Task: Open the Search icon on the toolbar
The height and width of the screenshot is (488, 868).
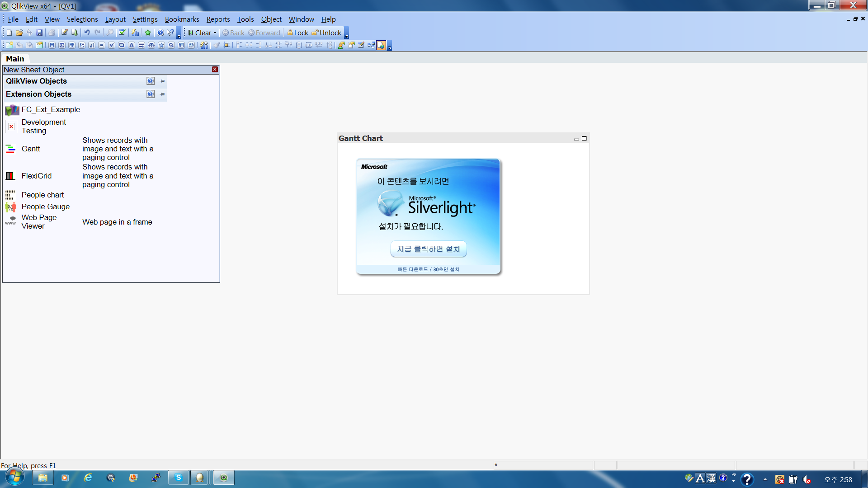Action: (x=109, y=33)
